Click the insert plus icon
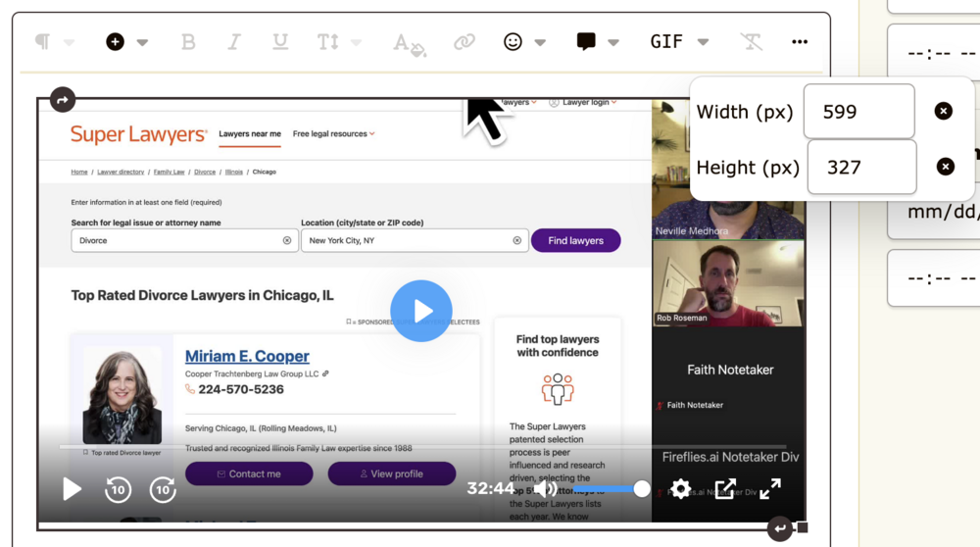Viewport: 980px width, 547px height. click(115, 42)
